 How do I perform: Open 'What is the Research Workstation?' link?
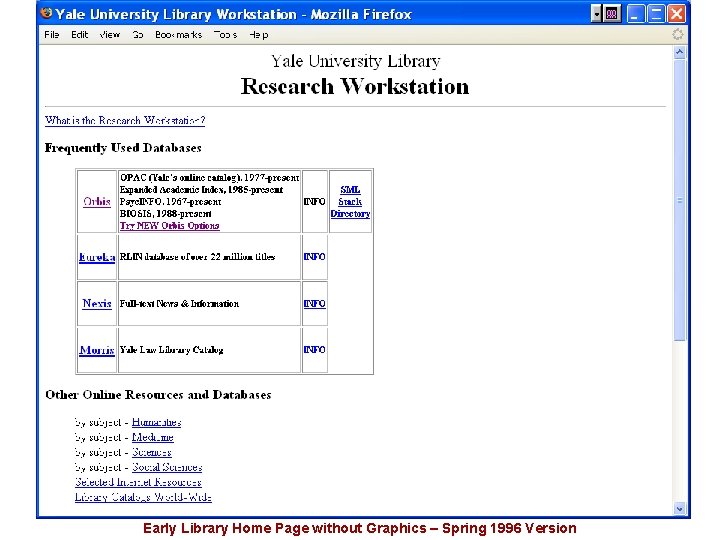[x=125, y=121]
